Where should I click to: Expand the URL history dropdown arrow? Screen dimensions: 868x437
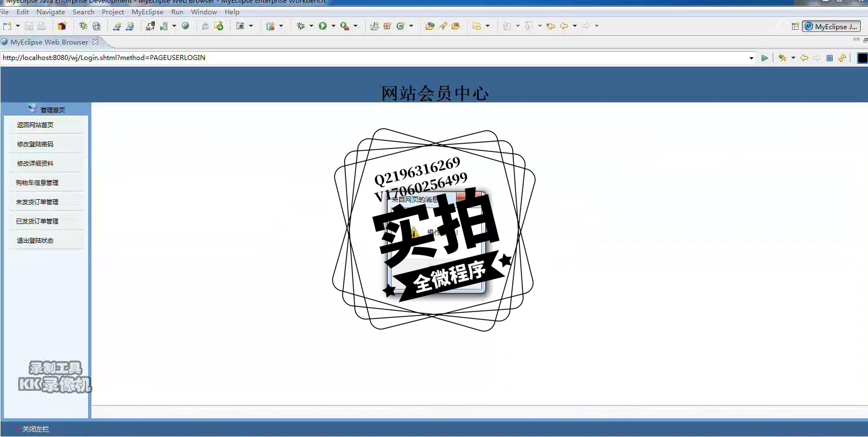(x=751, y=58)
